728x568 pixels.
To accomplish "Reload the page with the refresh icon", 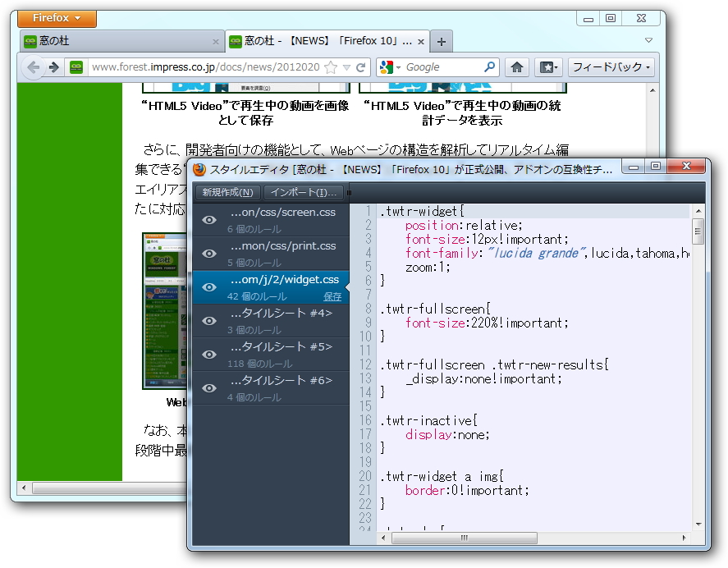I will coord(361,67).
